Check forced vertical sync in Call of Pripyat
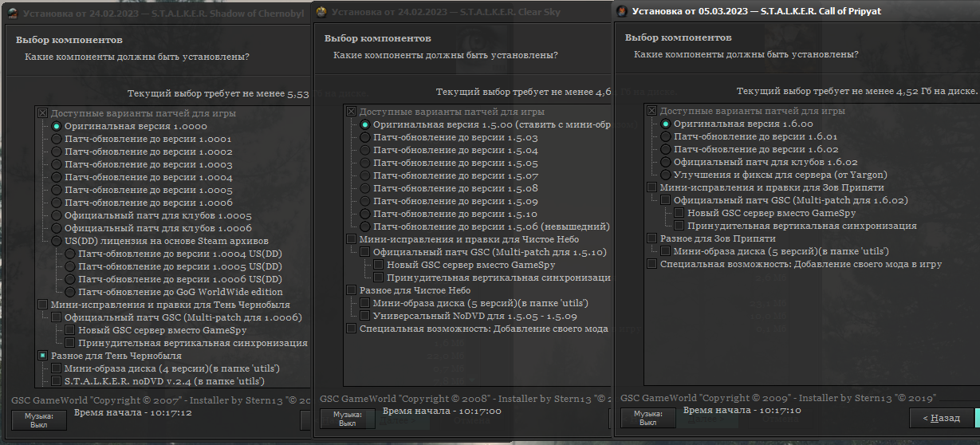Screen dimensions: 980x445 tap(679, 226)
